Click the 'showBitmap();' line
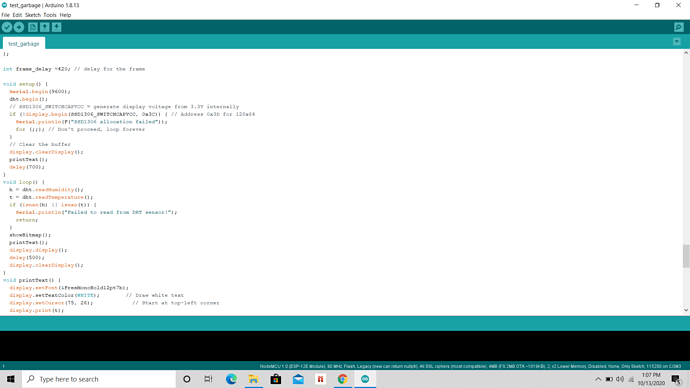This screenshot has height=388, width=690. tap(30, 235)
